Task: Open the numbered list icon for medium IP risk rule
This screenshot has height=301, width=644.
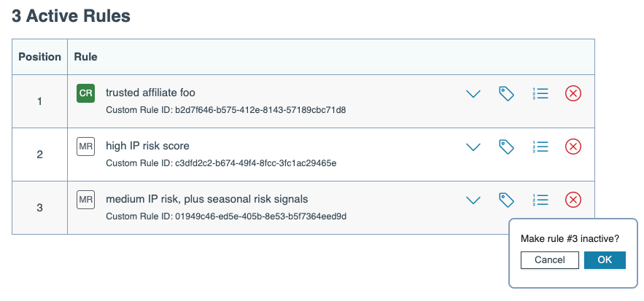Action: [x=540, y=199]
